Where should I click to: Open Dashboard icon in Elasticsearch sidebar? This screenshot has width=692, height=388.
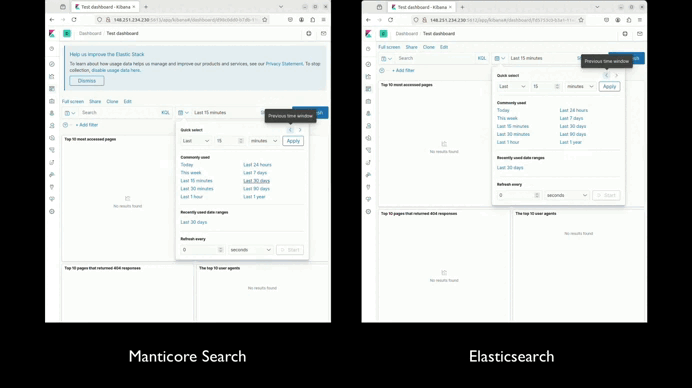369,89
